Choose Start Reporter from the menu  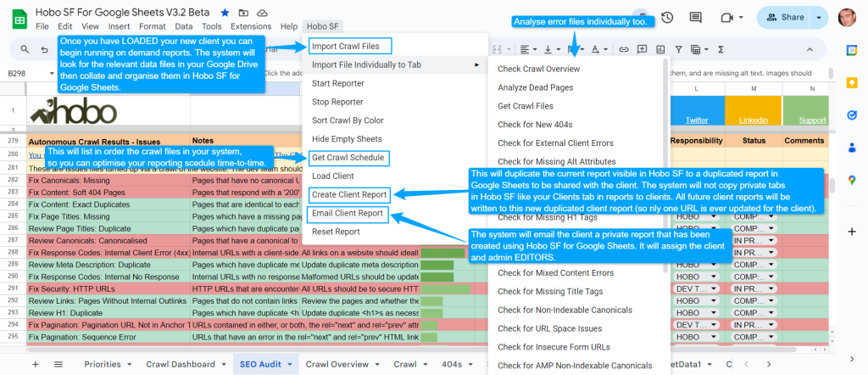tap(338, 83)
